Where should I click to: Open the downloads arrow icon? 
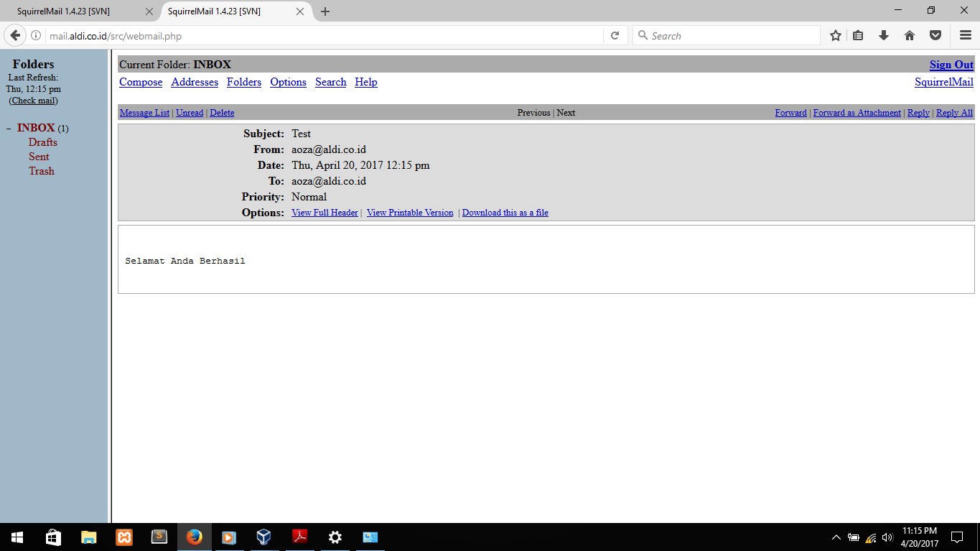(884, 36)
